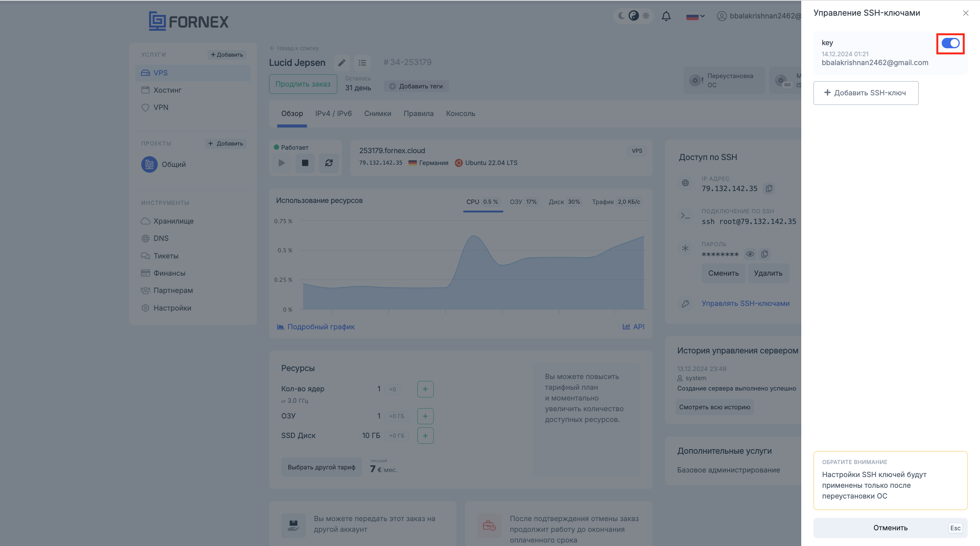Screen dimensions: 980x546
Task: Click the order transfer icon
Action: coord(293,525)
